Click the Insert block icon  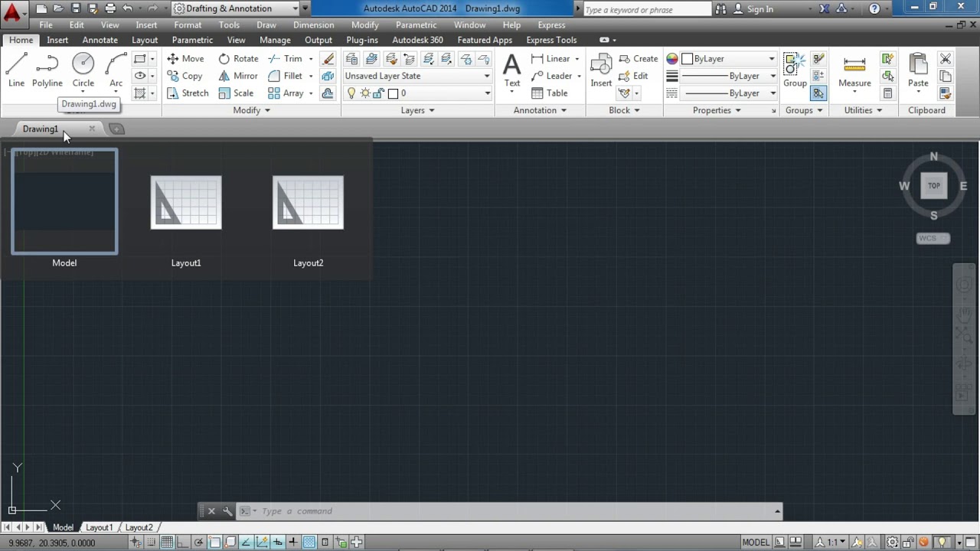click(601, 70)
